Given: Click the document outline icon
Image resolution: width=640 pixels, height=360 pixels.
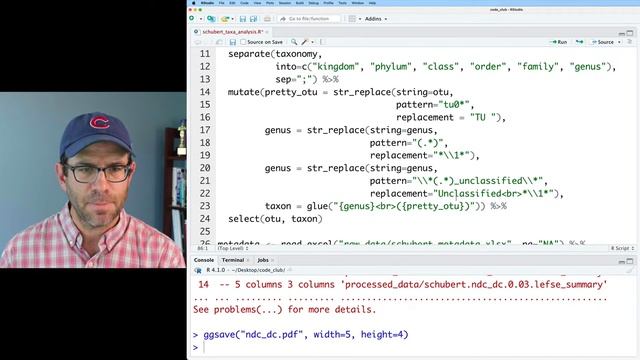Looking at the screenshot, I should point(630,42).
